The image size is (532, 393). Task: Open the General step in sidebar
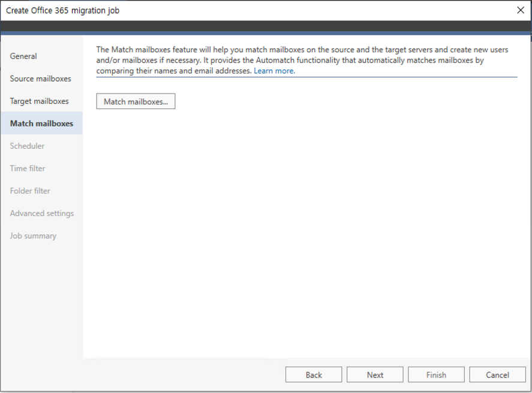[23, 56]
